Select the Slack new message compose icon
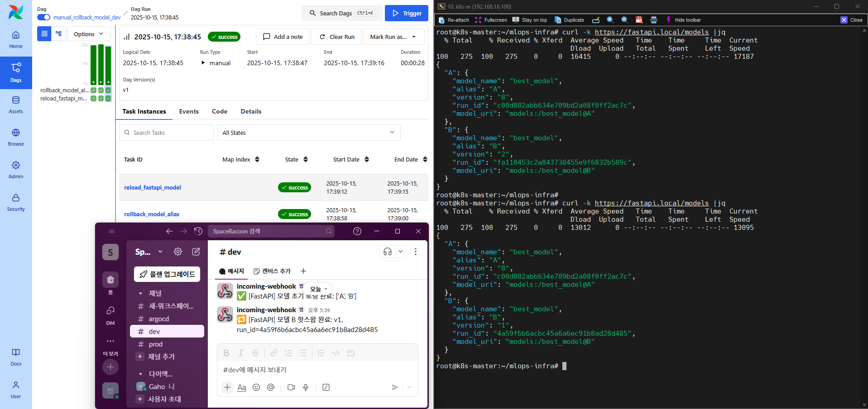The image size is (868, 409). (196, 252)
